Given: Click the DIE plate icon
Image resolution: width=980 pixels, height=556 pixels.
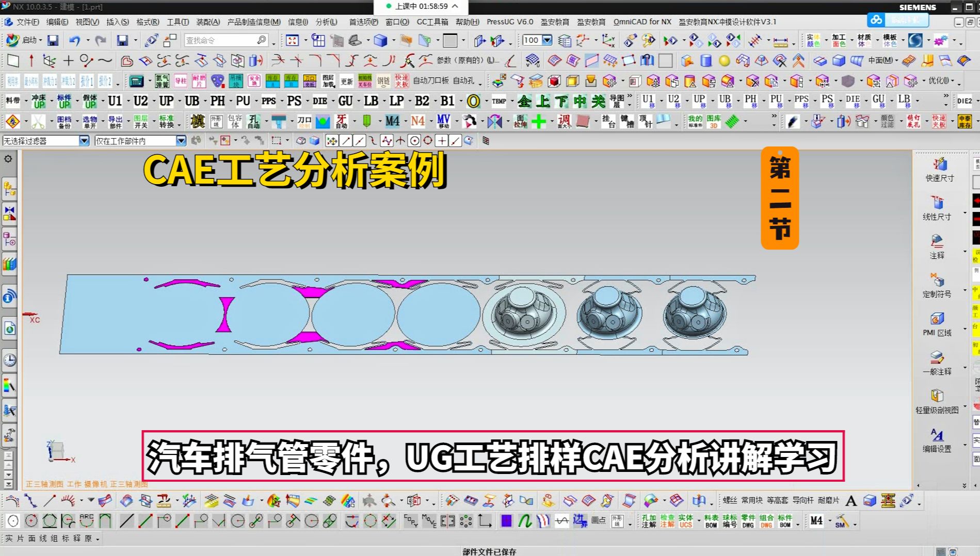Looking at the screenshot, I should click(x=320, y=101).
